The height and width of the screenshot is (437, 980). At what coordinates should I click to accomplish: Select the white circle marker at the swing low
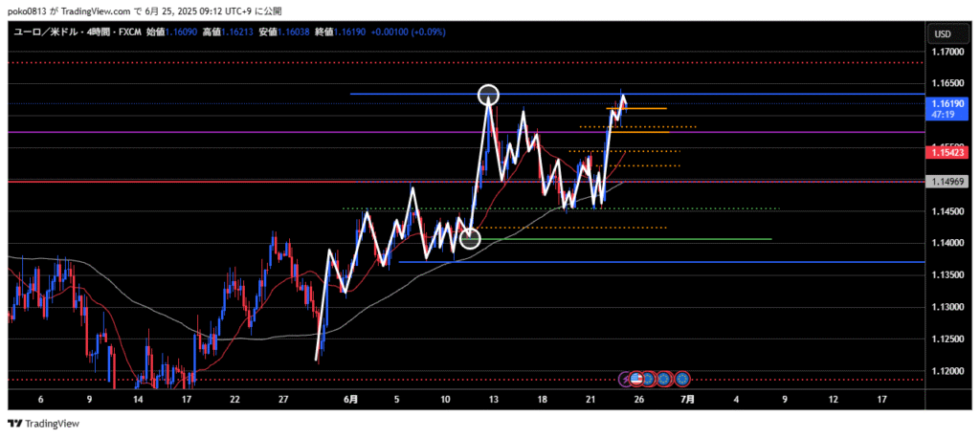click(x=470, y=238)
